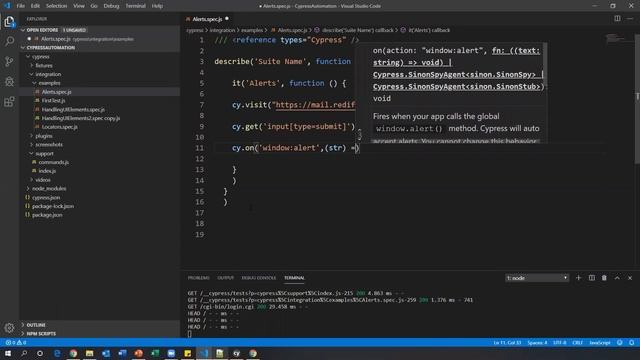
Task: Expand the OUTLINE section
Action: (36, 325)
